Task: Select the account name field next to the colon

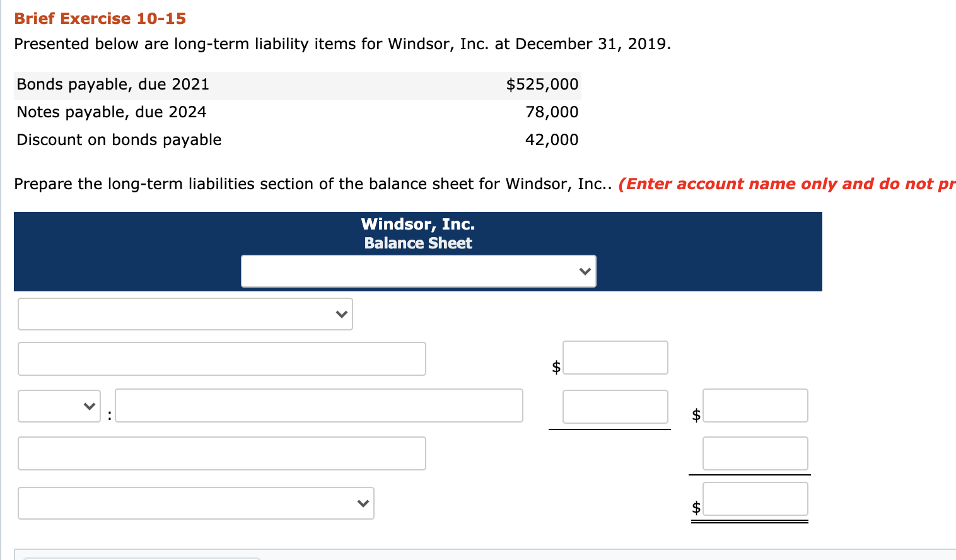Action: click(x=319, y=405)
